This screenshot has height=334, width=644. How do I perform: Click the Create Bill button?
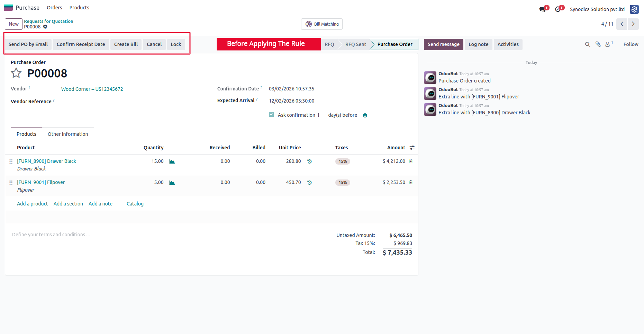pos(126,44)
